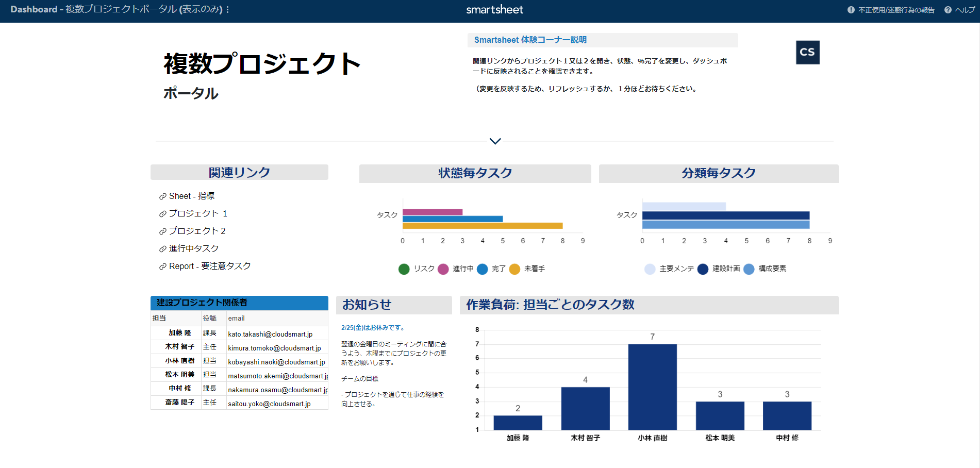
Task: Select the 分類毎タスク widget title
Action: tap(718, 174)
